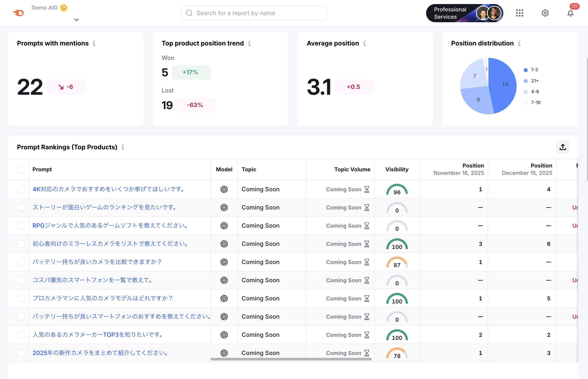
Task: Click the Semrush flame logo
Action: 18,13
